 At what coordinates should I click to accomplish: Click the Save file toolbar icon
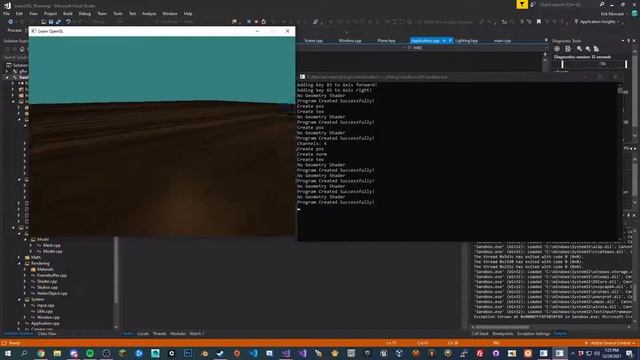(51, 22)
